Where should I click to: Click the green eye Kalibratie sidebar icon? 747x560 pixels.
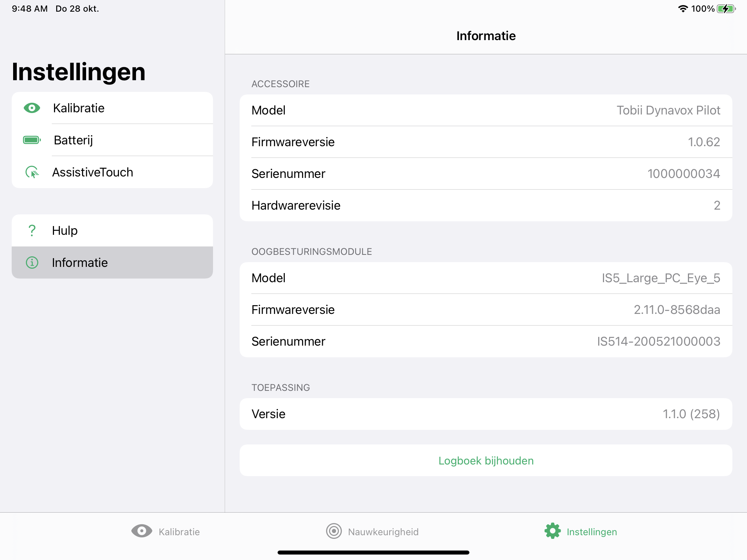click(x=32, y=108)
